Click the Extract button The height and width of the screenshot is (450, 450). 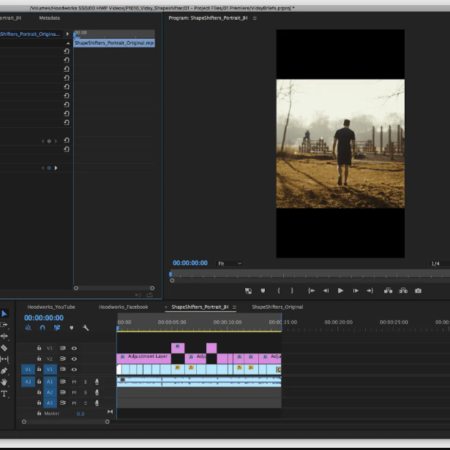coord(403,291)
